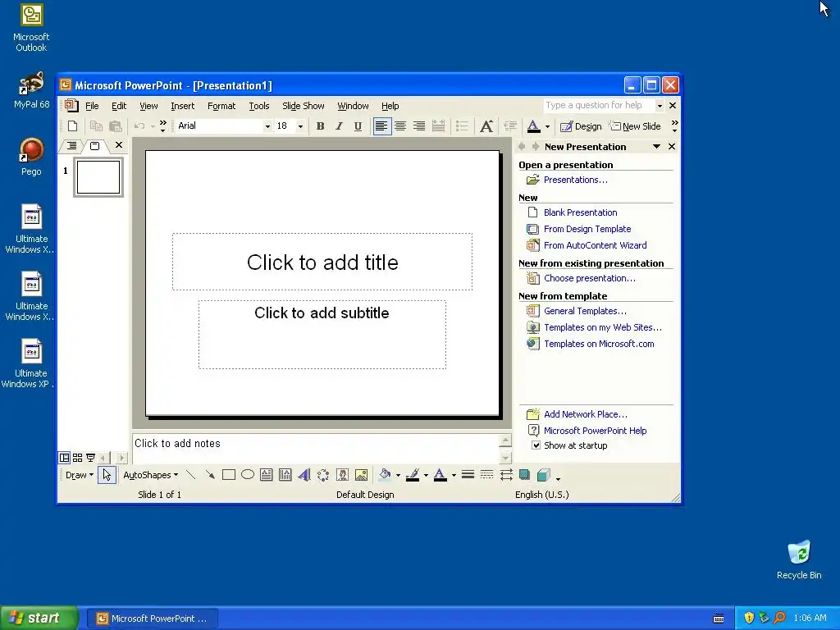Click the Paste clipboard icon
Image resolution: width=840 pixels, height=630 pixels.
pyautogui.click(x=115, y=126)
